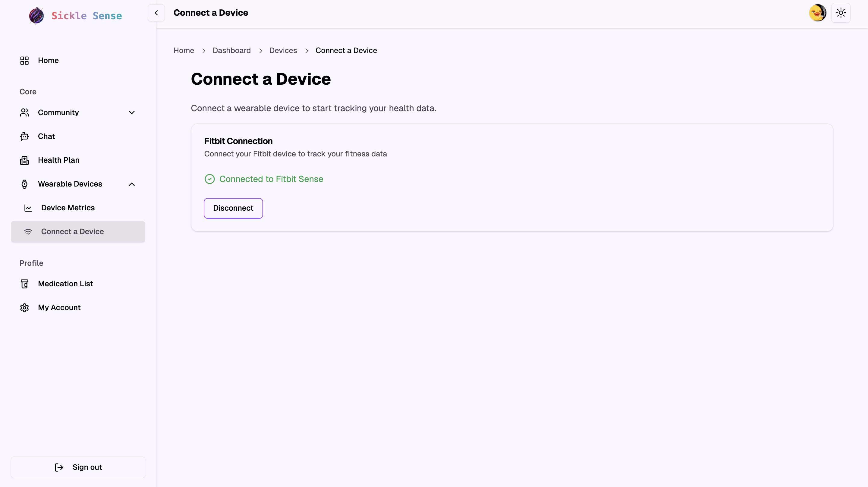Click the Health Plan hospital icon
Image resolution: width=868 pixels, height=487 pixels.
tap(24, 160)
